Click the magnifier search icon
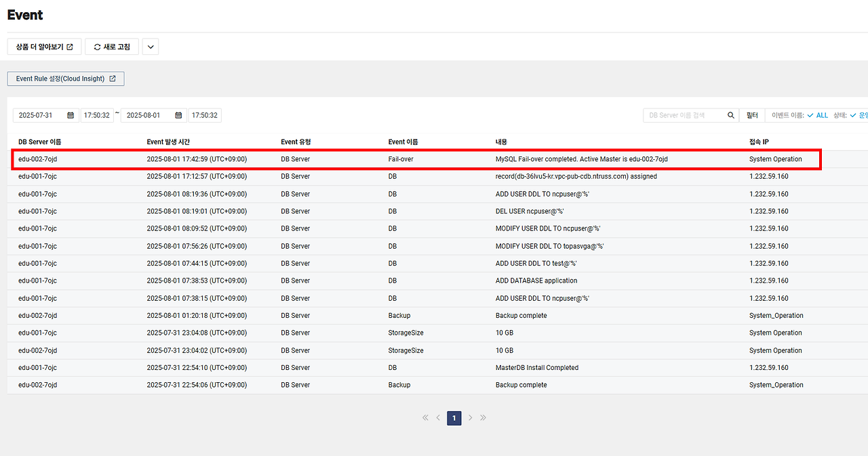The height and width of the screenshot is (456, 868). pos(731,115)
